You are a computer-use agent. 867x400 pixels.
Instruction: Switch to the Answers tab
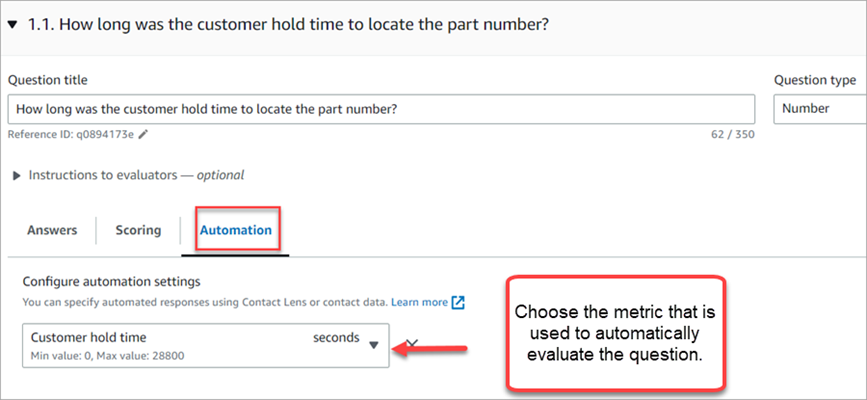click(x=51, y=230)
